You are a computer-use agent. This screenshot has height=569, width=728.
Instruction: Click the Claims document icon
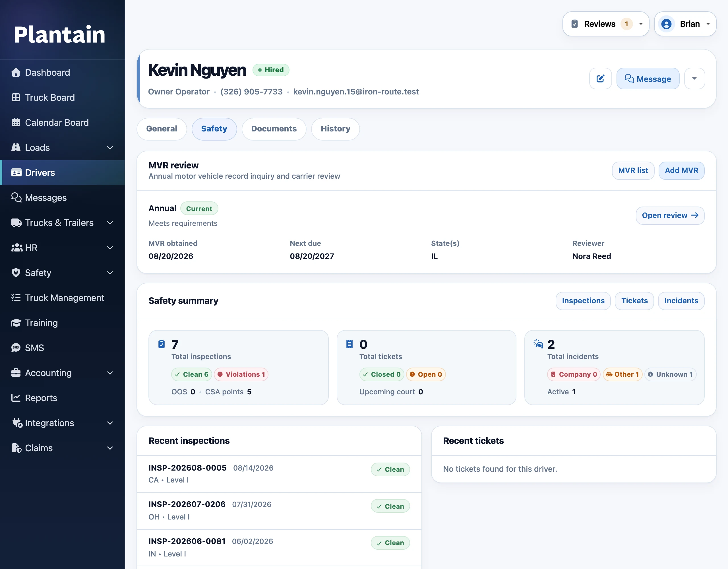tap(16, 448)
